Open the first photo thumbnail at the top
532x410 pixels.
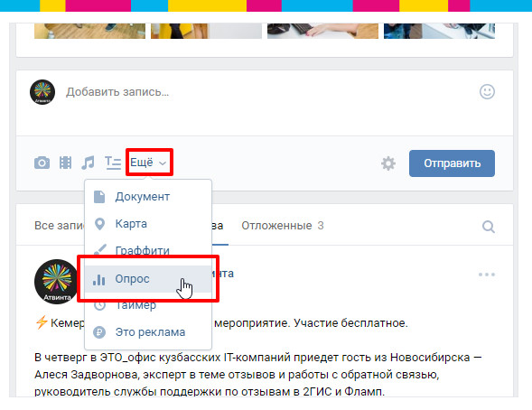click(x=89, y=31)
